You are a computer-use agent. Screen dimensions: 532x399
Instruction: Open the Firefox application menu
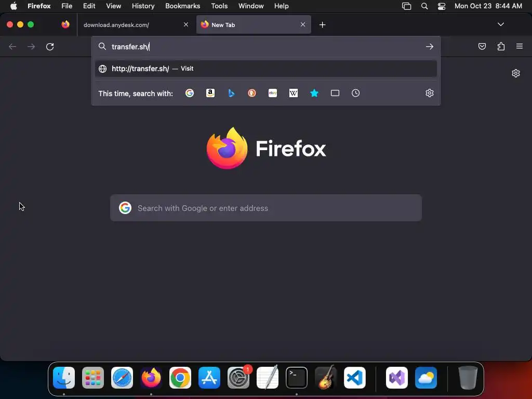click(39, 6)
